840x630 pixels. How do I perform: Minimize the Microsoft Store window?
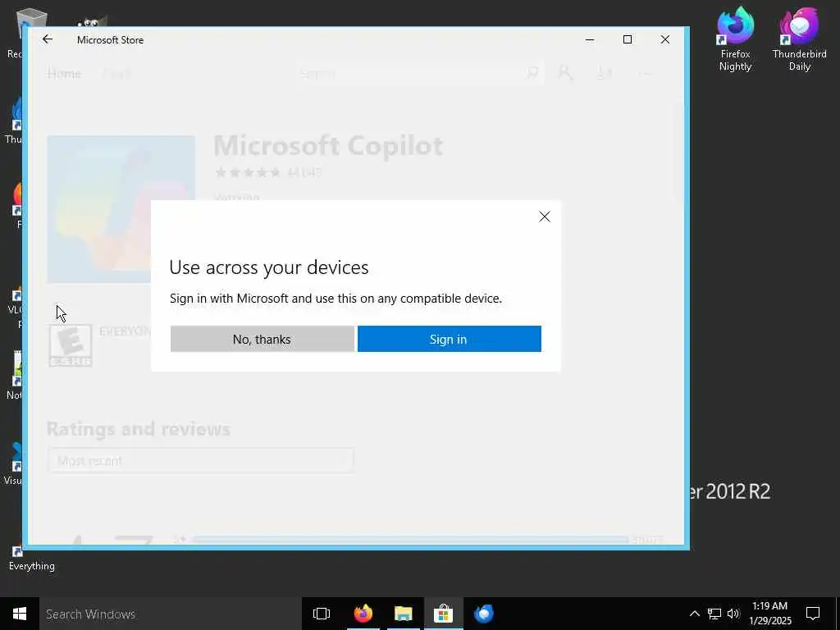coord(590,39)
